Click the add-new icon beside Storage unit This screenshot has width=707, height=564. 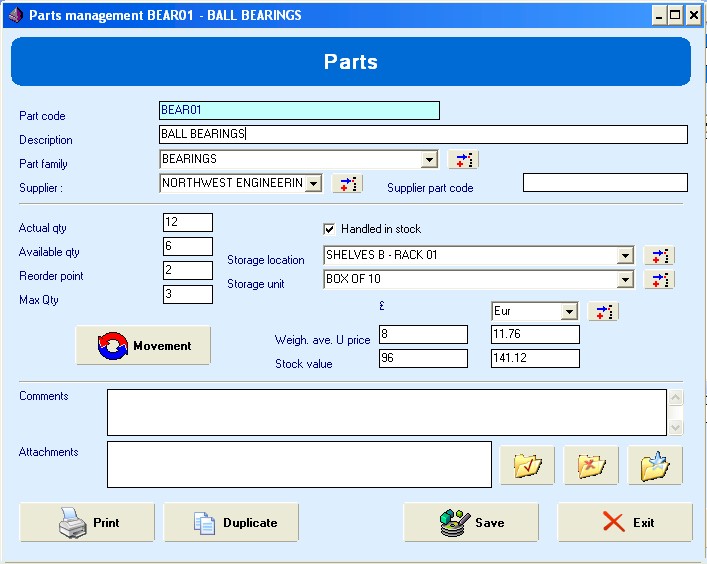click(659, 280)
